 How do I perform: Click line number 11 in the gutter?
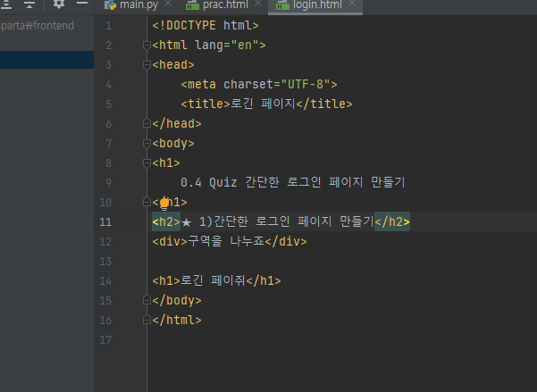(105, 222)
